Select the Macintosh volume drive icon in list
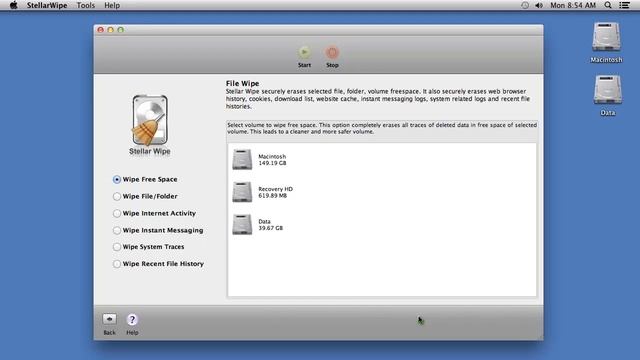 point(242,159)
